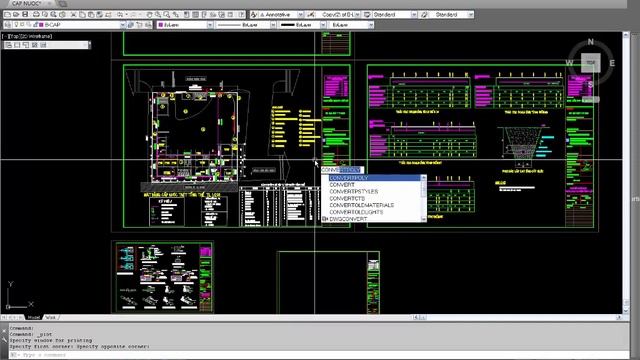640x360 pixels.
Task: Open the Sheet Set Manager icon
Action: 213,14
